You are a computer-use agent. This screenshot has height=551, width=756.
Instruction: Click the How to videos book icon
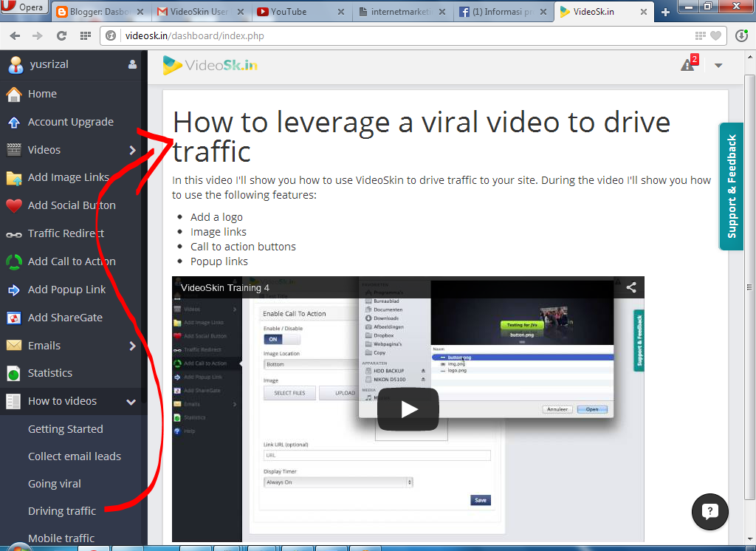click(14, 401)
